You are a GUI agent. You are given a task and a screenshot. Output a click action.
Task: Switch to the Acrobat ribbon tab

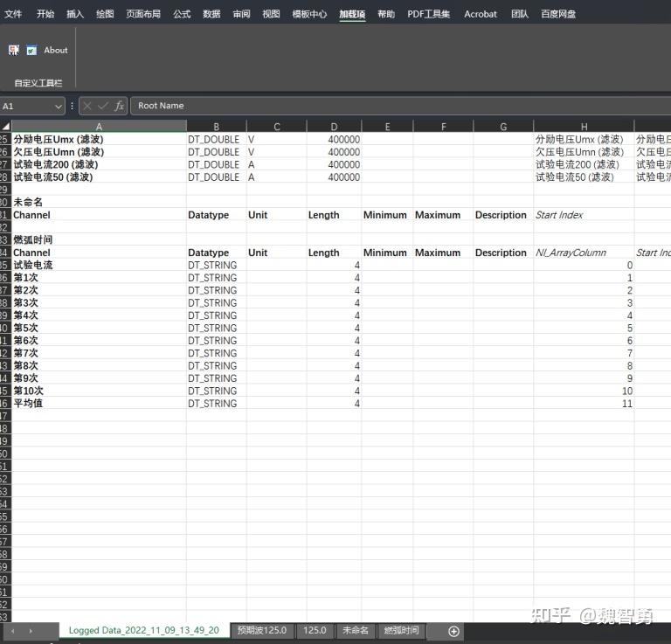click(x=481, y=14)
